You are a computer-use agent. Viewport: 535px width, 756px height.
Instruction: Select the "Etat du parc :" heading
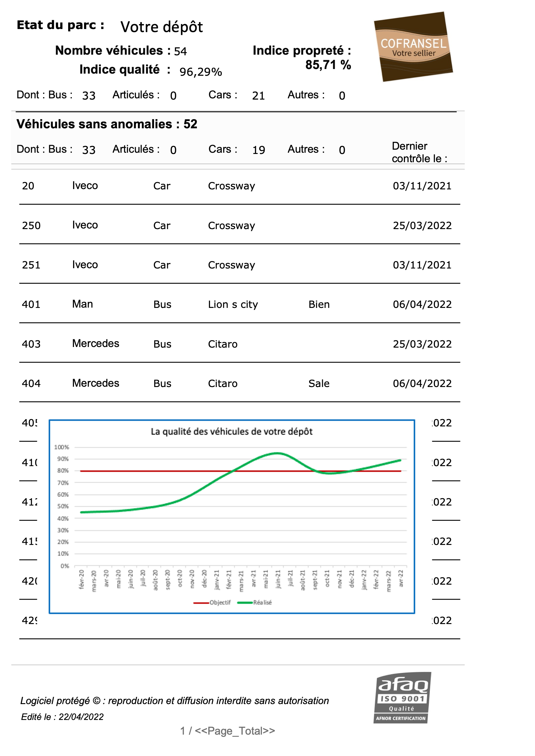pos(61,25)
